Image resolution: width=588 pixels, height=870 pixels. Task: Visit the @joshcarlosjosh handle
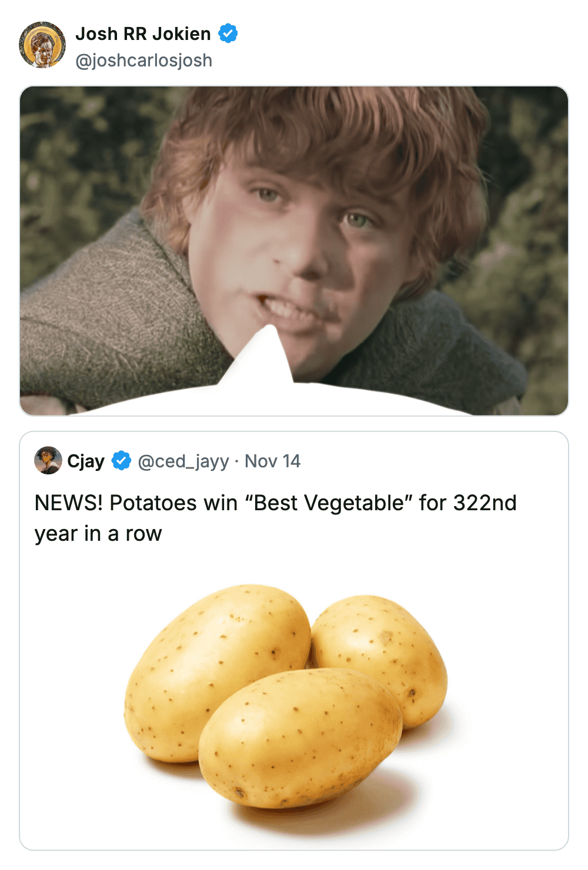[143, 61]
